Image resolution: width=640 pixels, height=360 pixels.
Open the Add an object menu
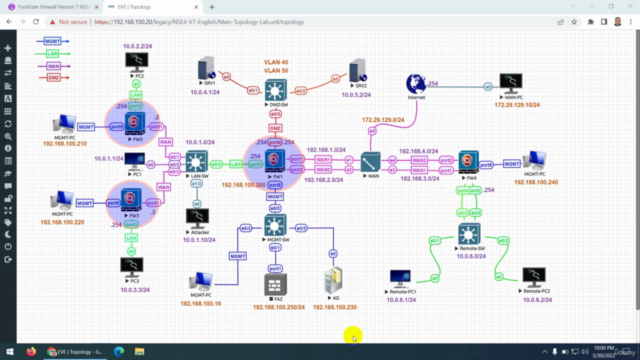pyautogui.click(x=8, y=48)
